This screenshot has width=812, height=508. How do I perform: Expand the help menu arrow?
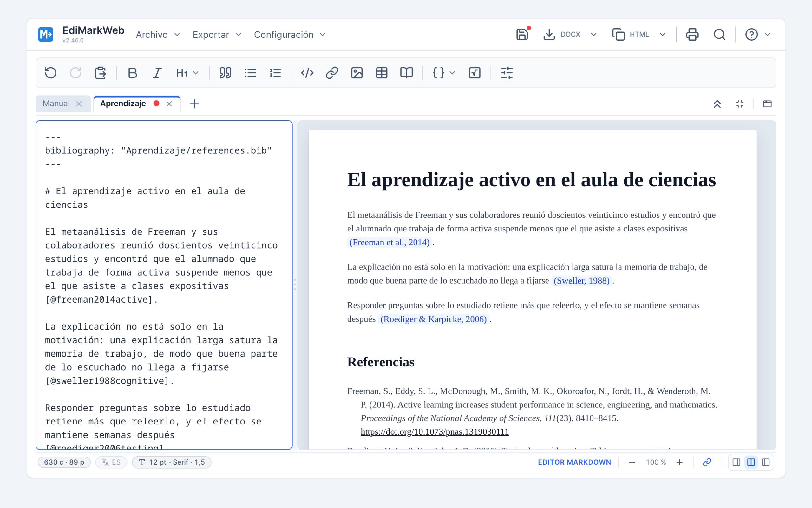[767, 34]
